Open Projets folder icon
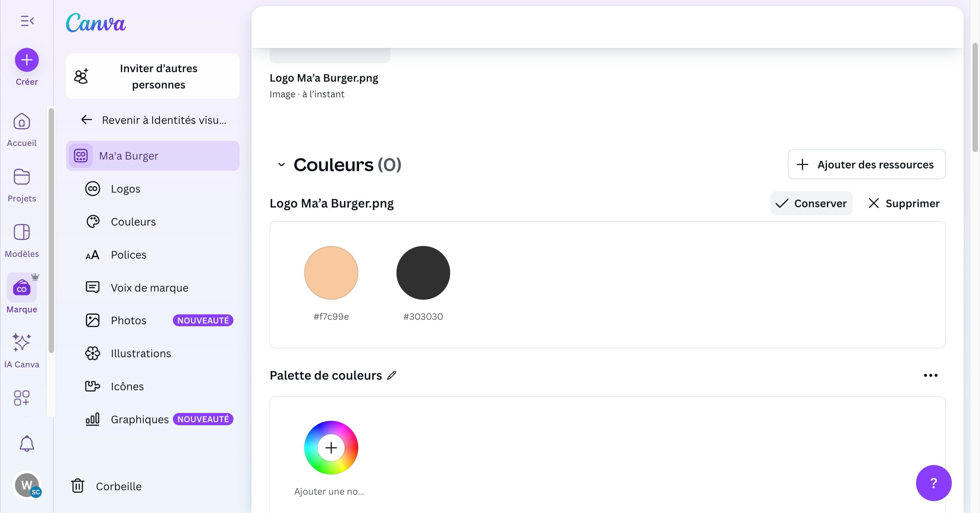Screen dimensions: 980x513 click(22, 177)
